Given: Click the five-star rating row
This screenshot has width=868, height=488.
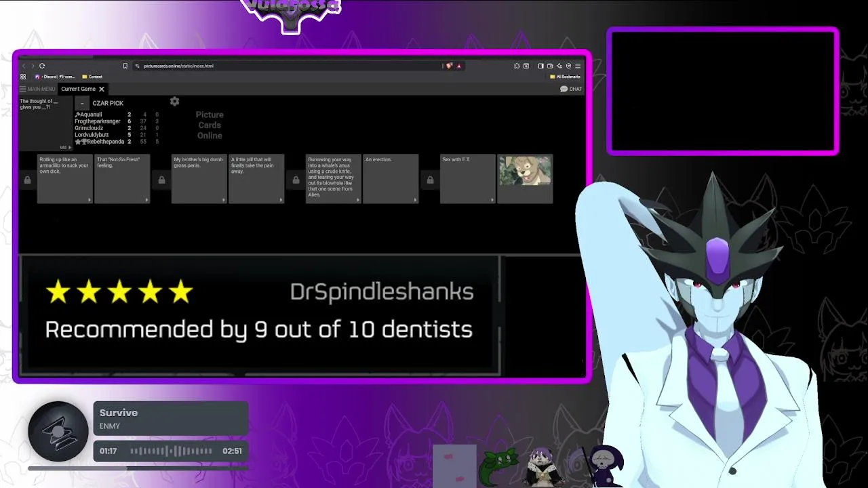Looking at the screenshot, I should pyautogui.click(x=119, y=292).
